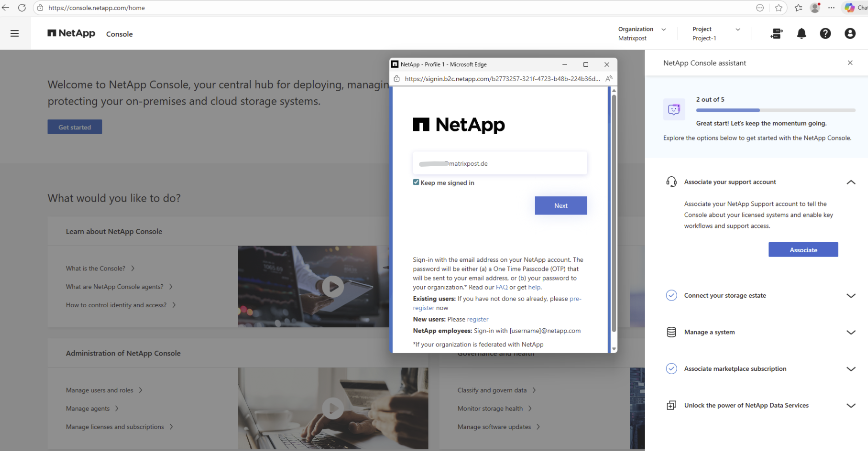
Task: Open Classify and govern data link
Action: coord(497,390)
